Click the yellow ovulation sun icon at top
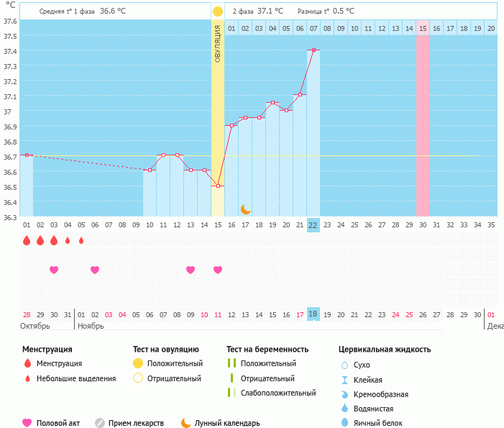Screen dimensions: 504x428 click(x=218, y=12)
